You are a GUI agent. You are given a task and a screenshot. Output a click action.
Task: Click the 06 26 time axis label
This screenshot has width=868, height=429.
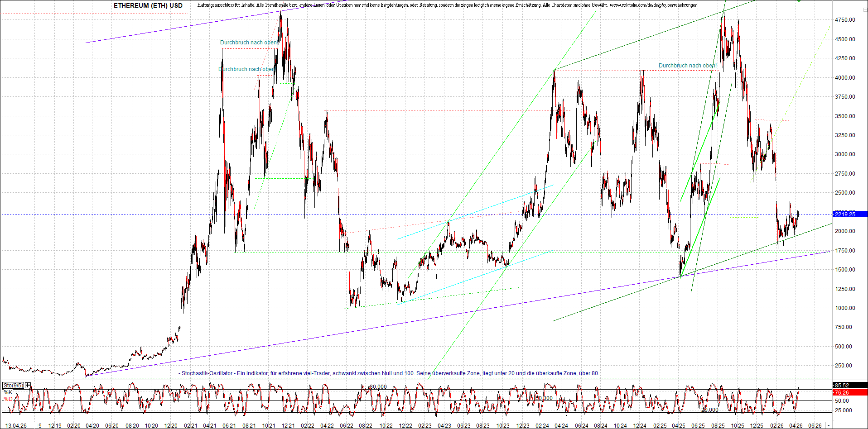[815, 425]
